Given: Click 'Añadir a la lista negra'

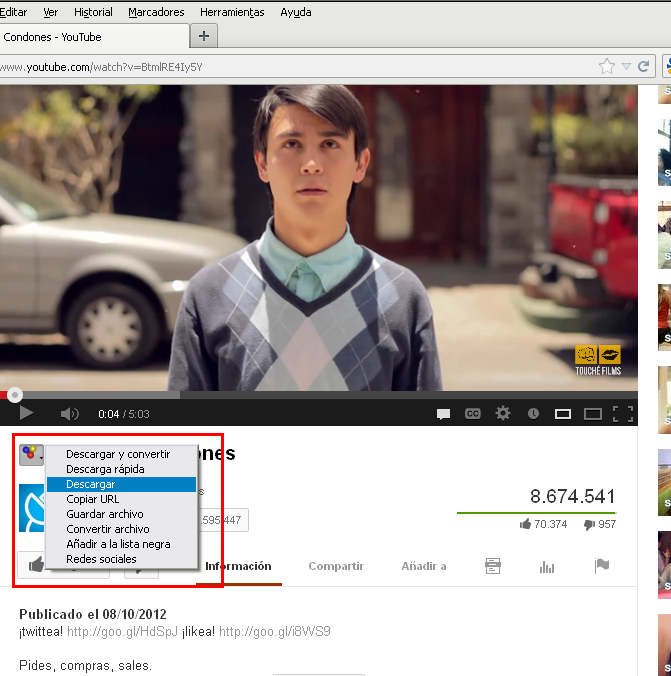Looking at the screenshot, I should (x=121, y=544).
